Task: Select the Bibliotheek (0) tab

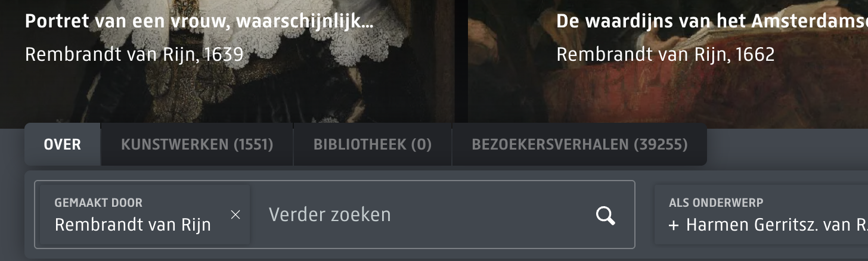Action: coord(373,144)
